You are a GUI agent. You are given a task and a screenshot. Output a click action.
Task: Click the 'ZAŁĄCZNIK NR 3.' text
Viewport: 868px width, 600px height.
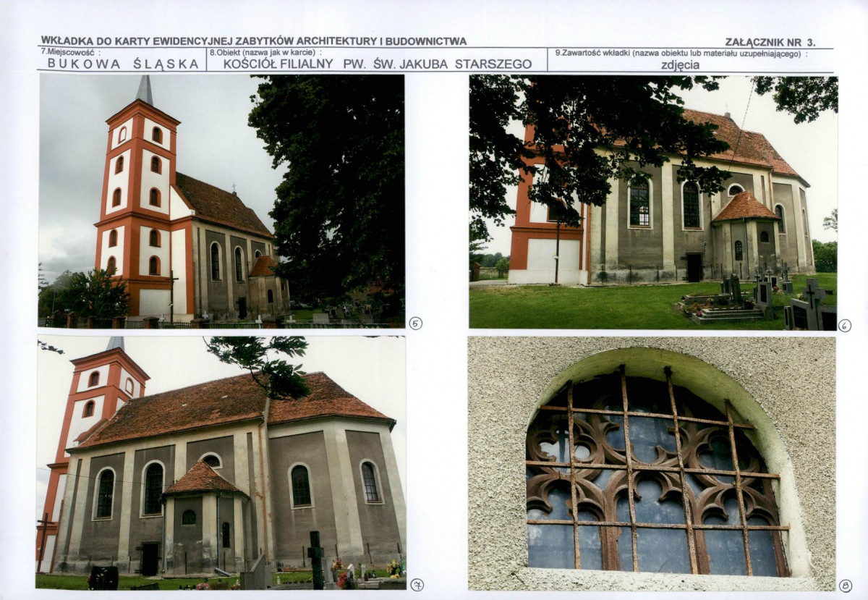point(770,43)
